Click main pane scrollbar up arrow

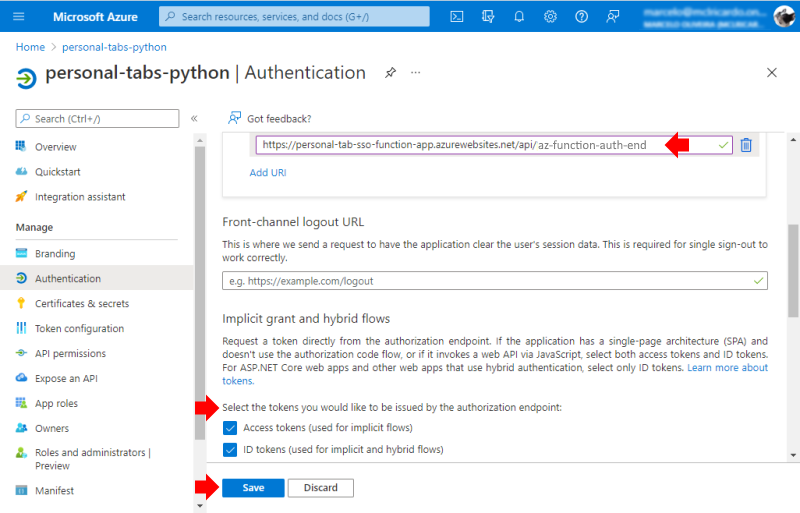(793, 139)
